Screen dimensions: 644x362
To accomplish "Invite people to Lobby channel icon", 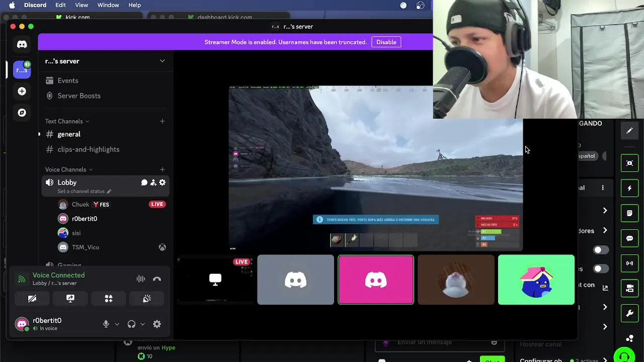I will tap(153, 183).
